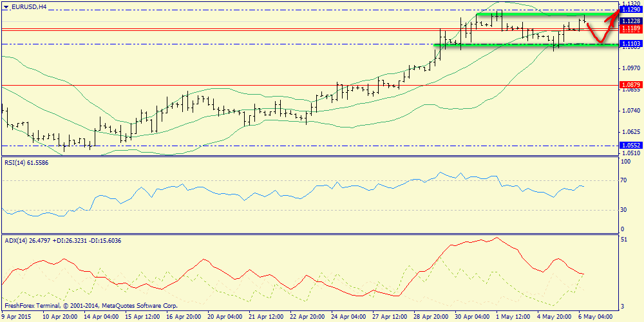Select the red 1.0879 level label

point(630,85)
